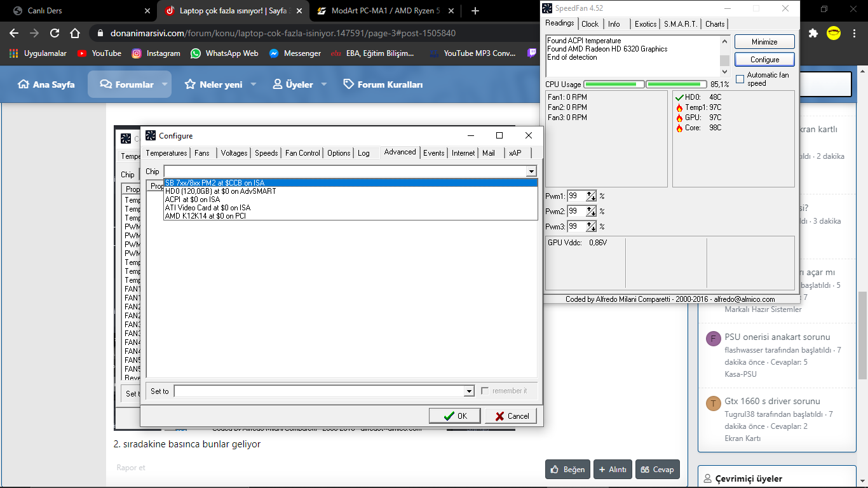Open the YouTube bookmark

coord(99,53)
